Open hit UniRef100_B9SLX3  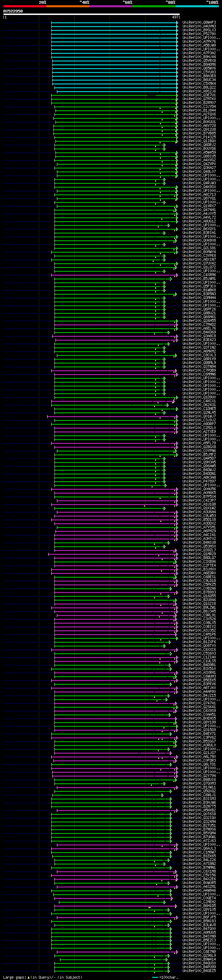pos(199,30)
